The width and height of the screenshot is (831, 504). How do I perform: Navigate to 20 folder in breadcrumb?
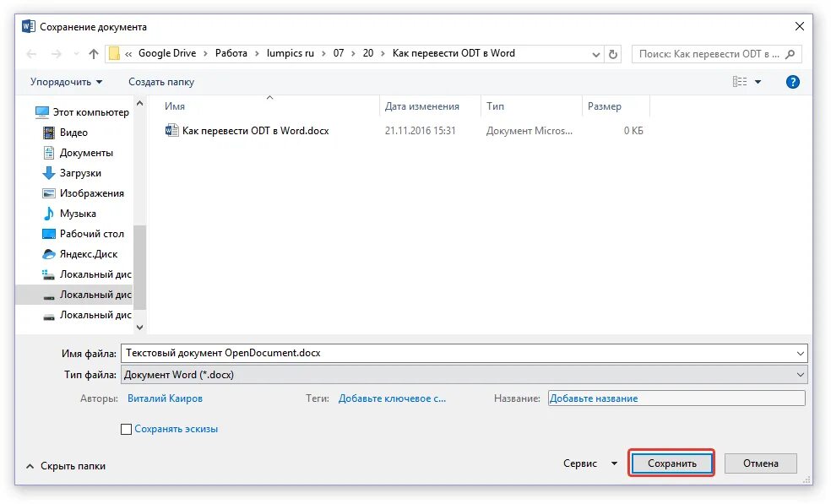[368, 53]
